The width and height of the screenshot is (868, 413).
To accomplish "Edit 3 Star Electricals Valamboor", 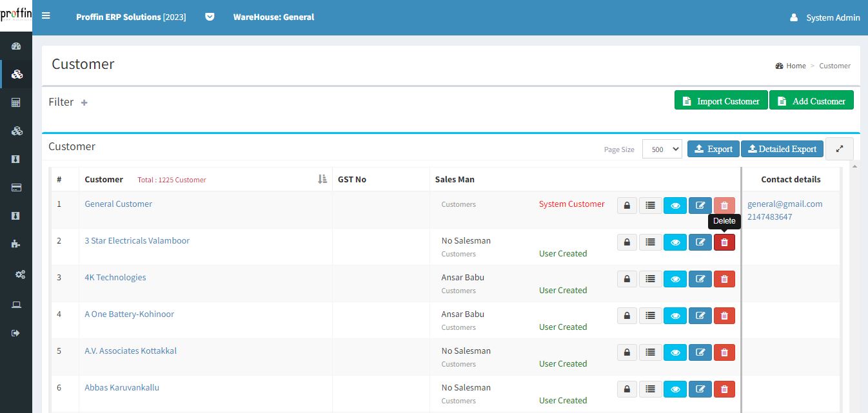I will 700,242.
